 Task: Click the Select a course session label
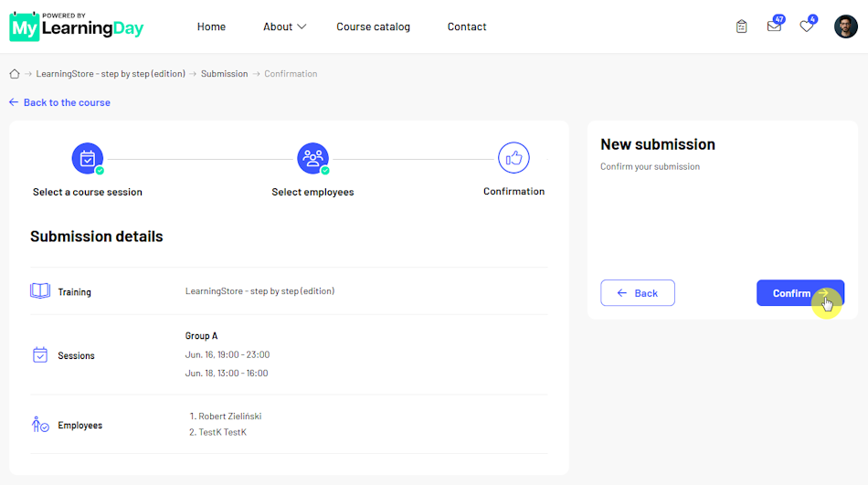(88, 192)
